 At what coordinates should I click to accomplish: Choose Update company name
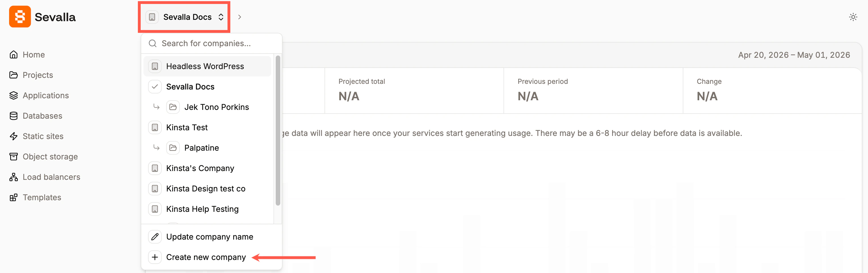click(x=212, y=237)
